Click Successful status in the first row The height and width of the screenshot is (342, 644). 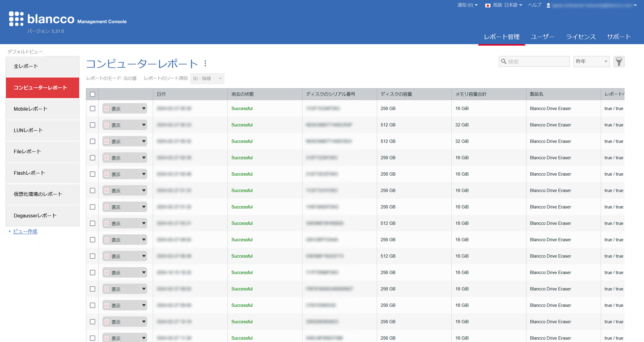[242, 109]
